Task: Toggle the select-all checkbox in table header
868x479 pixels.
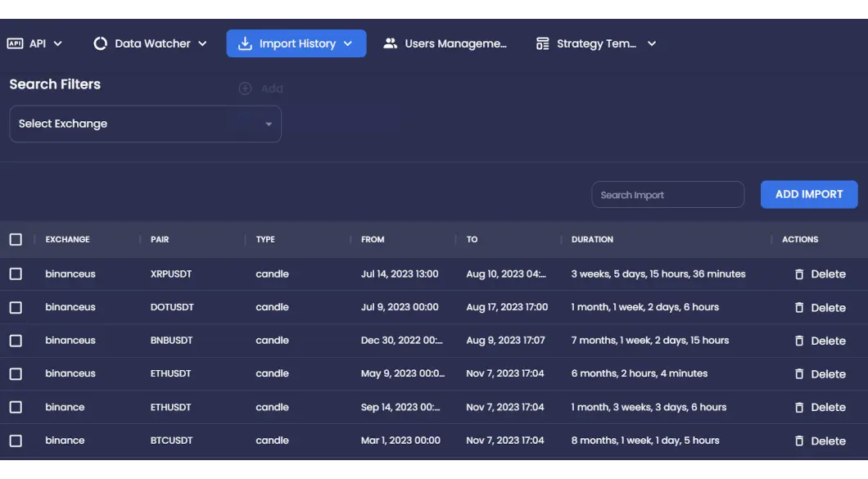Action: [16, 240]
